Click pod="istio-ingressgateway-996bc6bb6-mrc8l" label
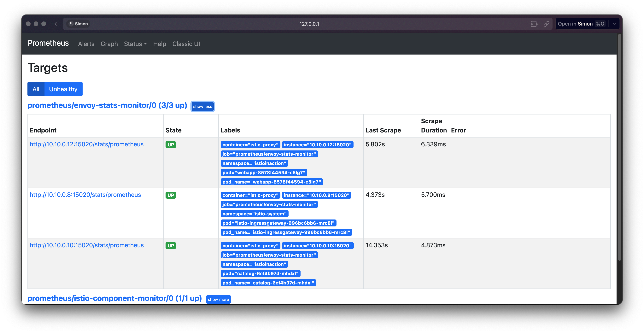This screenshot has width=644, height=333. [278, 223]
